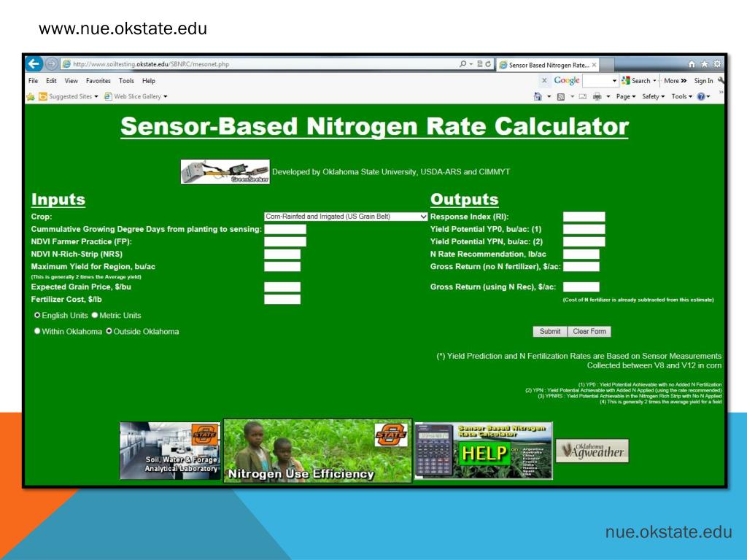Open the Google Search button dropdown arrow

pos(654,81)
